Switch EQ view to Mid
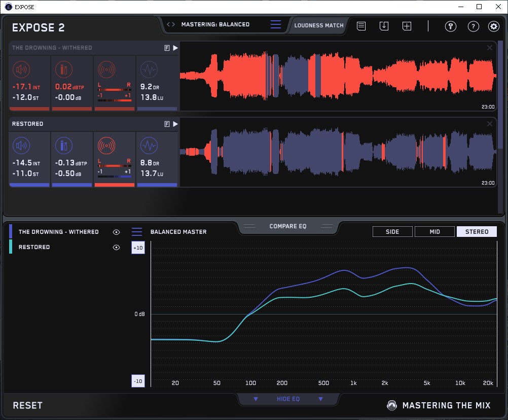This screenshot has width=508, height=420. pyautogui.click(x=434, y=232)
